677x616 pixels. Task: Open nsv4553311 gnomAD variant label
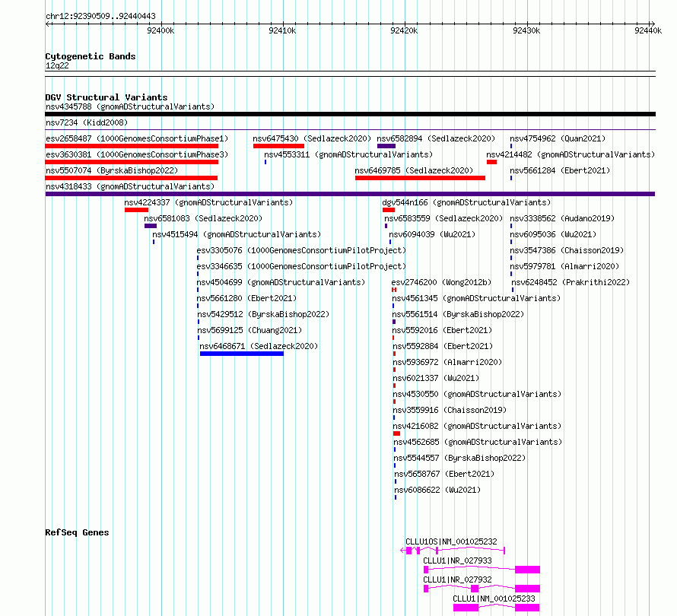coord(348,154)
